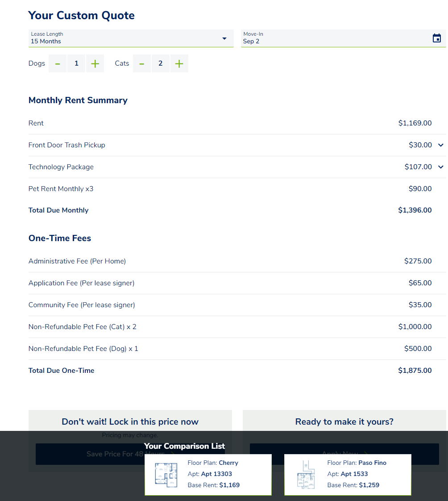
Task: Click Base Rent $1,259 on Paso Fino
Action: pos(353,485)
